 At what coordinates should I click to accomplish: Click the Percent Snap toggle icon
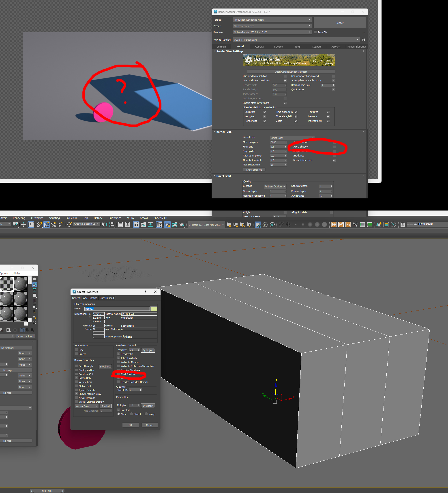(54, 224)
